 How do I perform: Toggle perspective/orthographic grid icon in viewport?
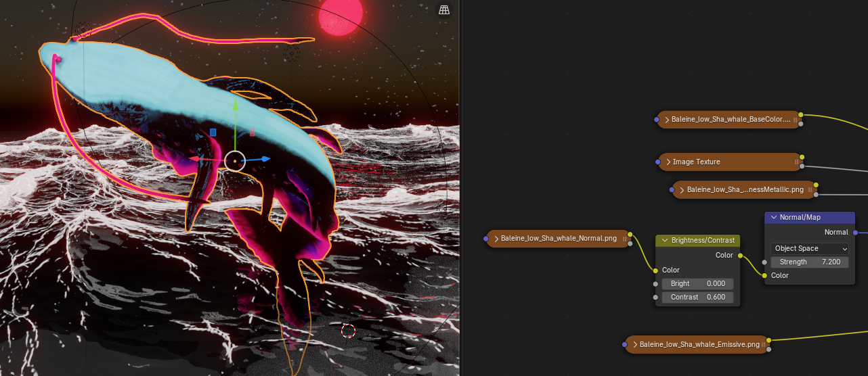444,10
